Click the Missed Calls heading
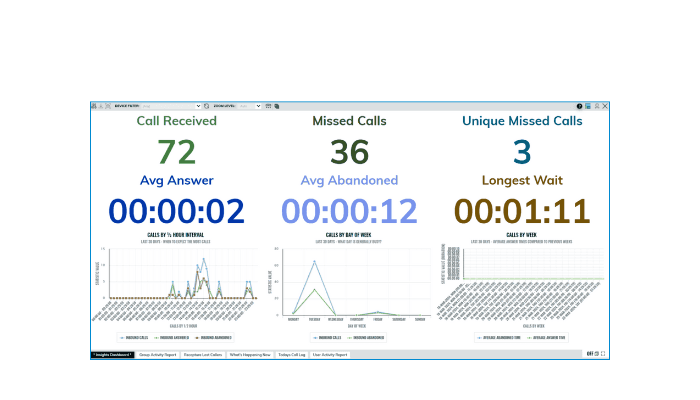Image resolution: width=700 pixels, height=400 pixels. 350,121
